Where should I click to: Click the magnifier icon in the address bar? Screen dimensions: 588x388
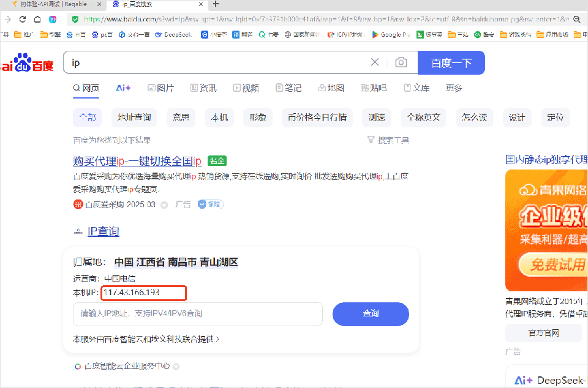point(576,19)
